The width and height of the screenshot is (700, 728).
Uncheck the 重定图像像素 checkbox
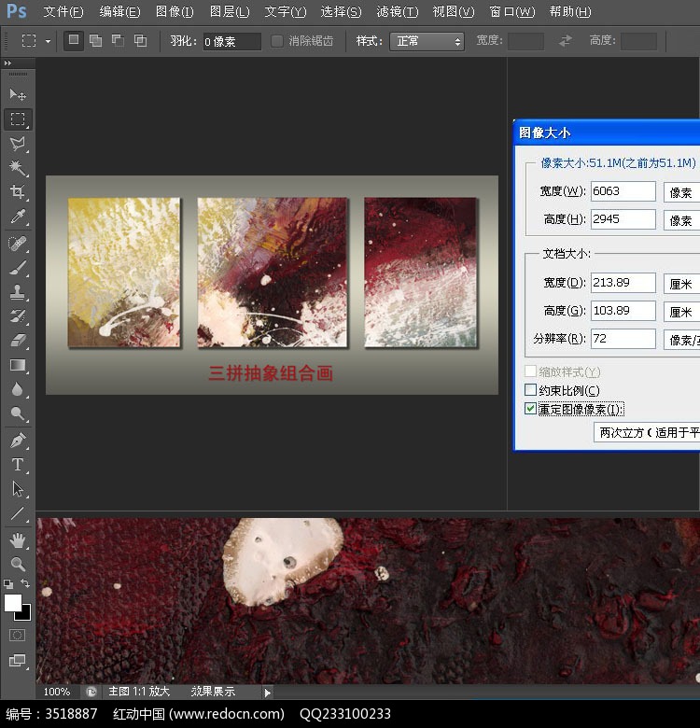[x=531, y=409]
